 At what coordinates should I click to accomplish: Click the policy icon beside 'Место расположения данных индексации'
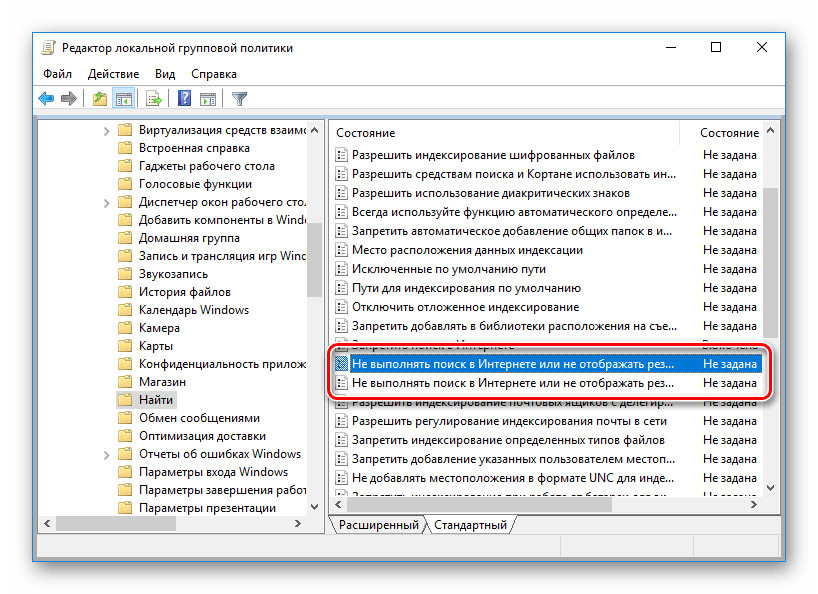(x=341, y=250)
